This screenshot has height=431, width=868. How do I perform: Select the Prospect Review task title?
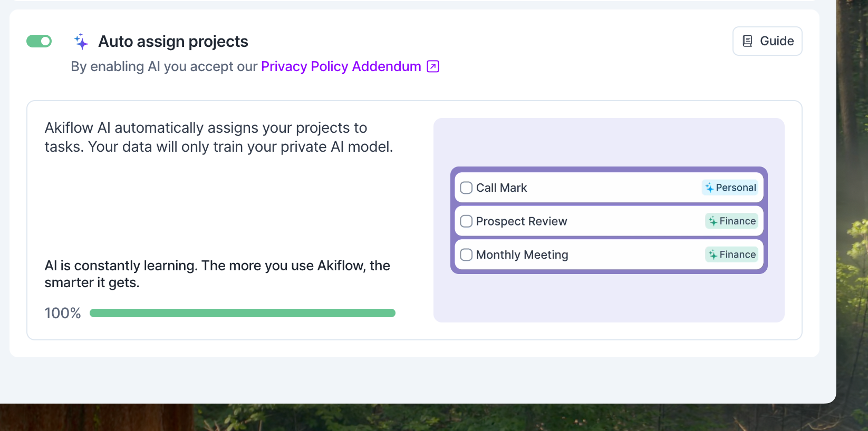pos(522,221)
